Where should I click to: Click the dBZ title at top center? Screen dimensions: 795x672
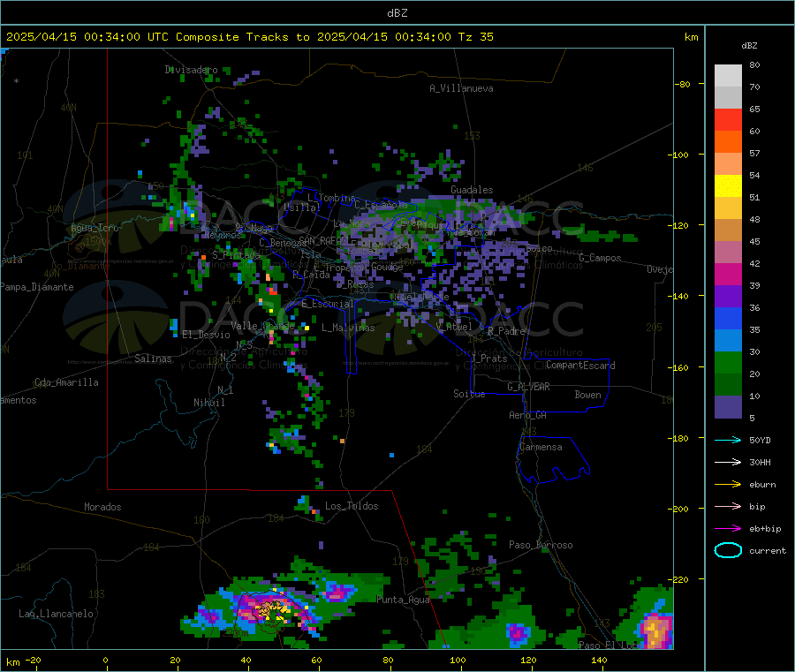tap(397, 13)
